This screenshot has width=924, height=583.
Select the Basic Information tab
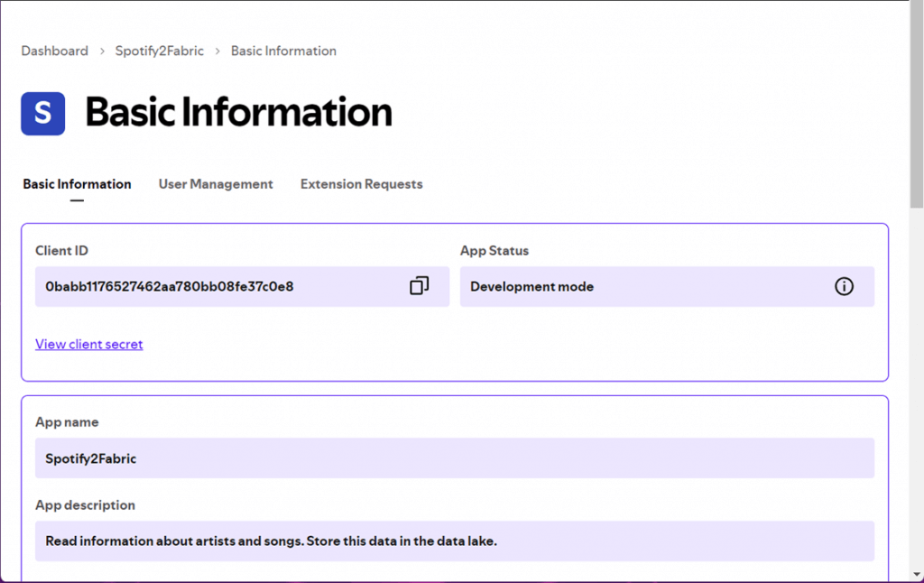point(78,184)
